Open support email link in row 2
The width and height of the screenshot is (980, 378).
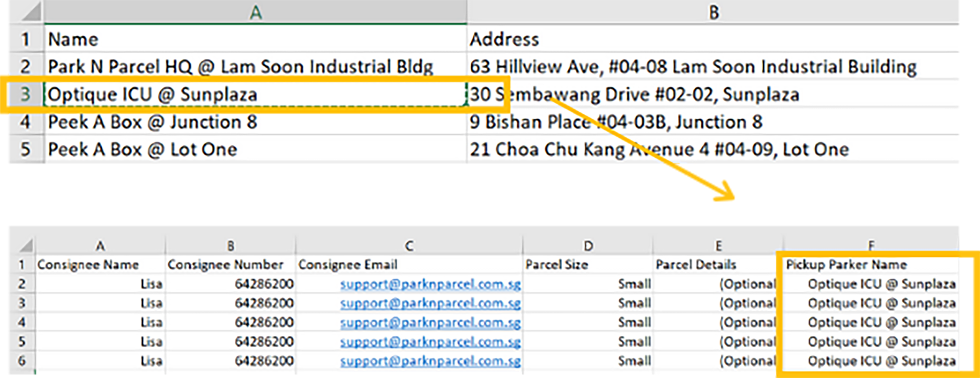tap(430, 284)
